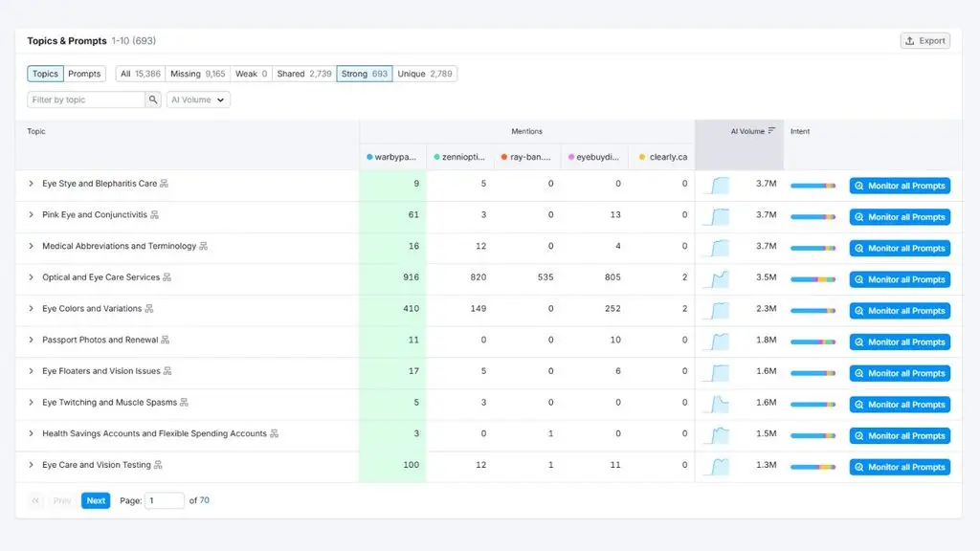This screenshot has height=551, width=980.
Task: Select the Unique 2,789 filter tab
Action: pyautogui.click(x=425, y=74)
